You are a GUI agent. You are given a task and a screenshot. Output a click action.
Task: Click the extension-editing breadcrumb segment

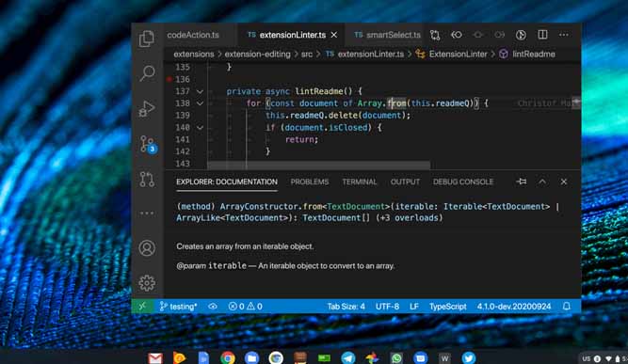257,54
